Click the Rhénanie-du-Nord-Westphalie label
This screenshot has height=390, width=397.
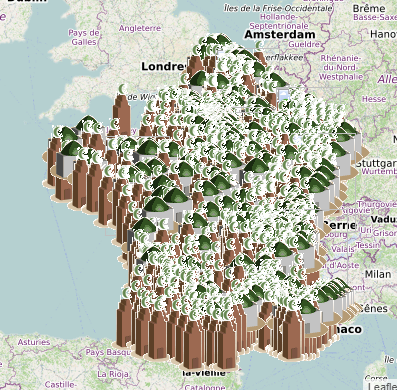click(341, 67)
